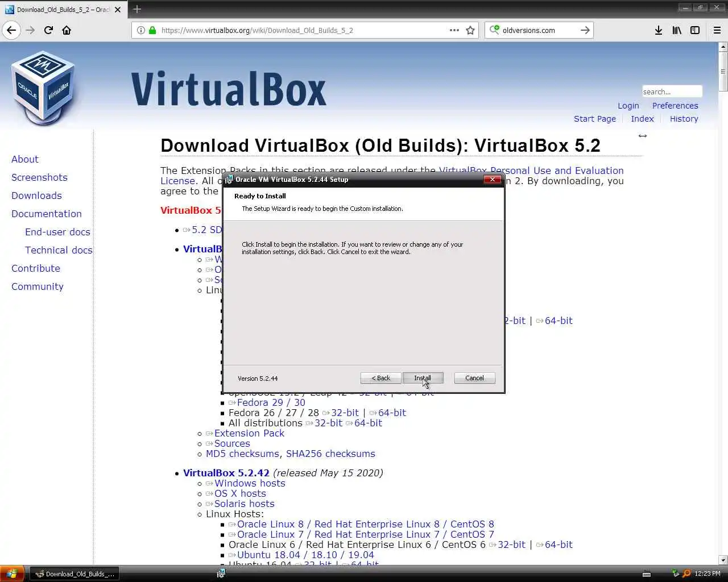This screenshot has height=582, width=728.
Task: Click the oldversions.com search field
Action: 538,30
